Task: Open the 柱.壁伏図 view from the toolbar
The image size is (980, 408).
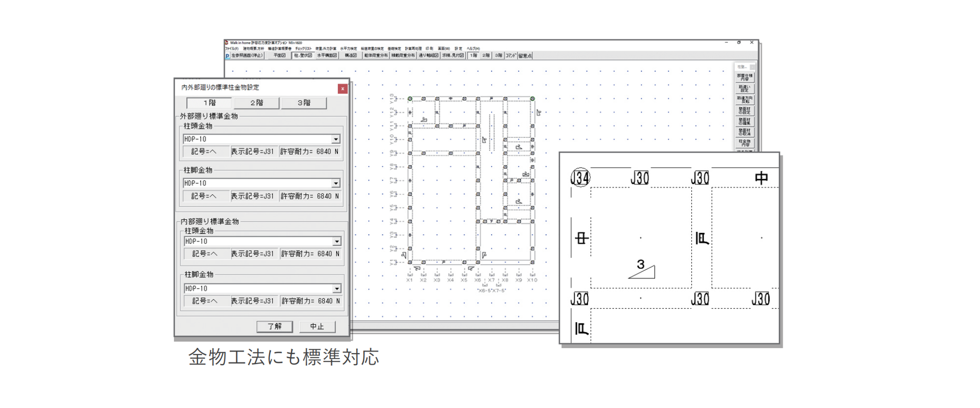Action: pyautogui.click(x=302, y=55)
